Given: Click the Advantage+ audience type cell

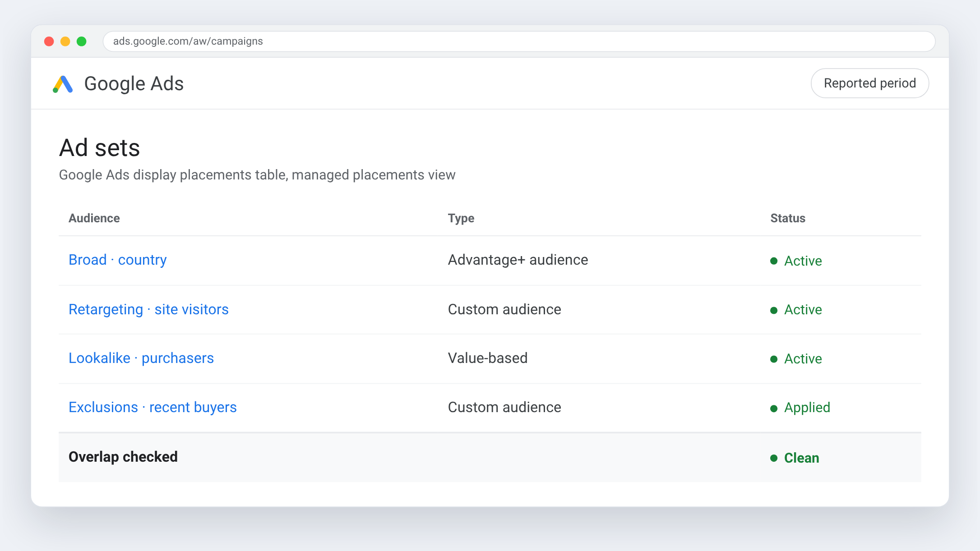Looking at the screenshot, I should coord(518,260).
